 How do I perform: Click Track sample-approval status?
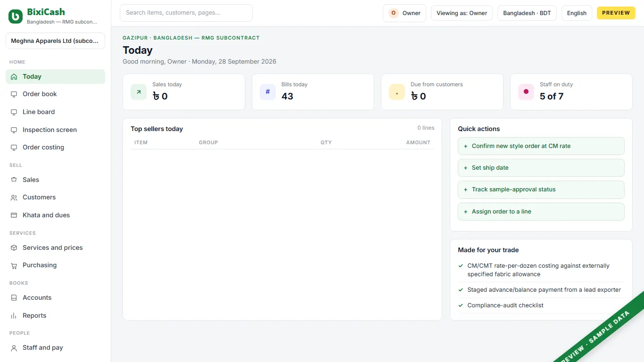[x=541, y=189]
